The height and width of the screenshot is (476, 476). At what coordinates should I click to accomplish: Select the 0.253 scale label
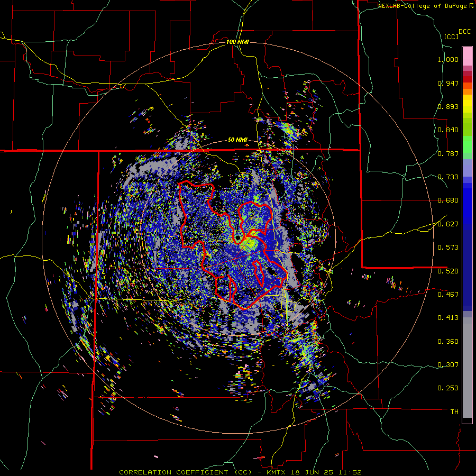(448, 388)
